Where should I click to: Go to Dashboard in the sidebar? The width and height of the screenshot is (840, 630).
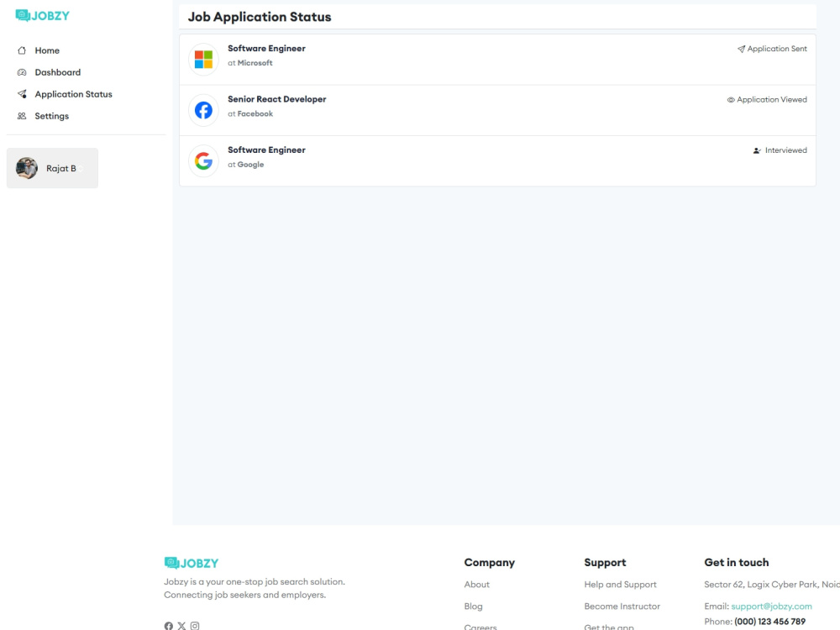click(57, 72)
